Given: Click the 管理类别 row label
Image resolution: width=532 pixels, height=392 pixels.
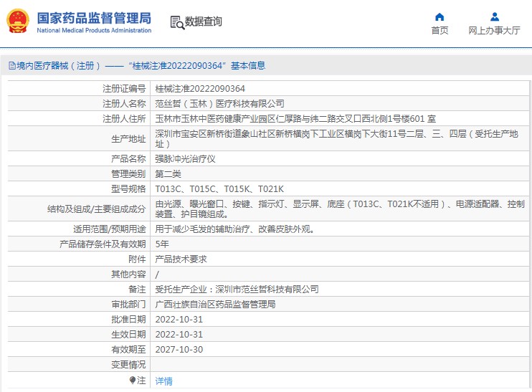Looking at the screenshot, I should pyautogui.click(x=128, y=174).
